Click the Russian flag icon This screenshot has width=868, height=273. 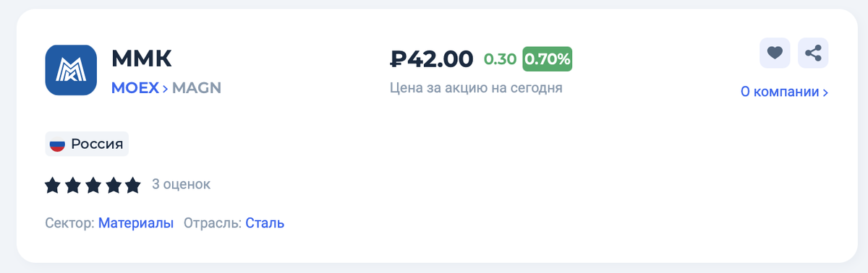(57, 144)
